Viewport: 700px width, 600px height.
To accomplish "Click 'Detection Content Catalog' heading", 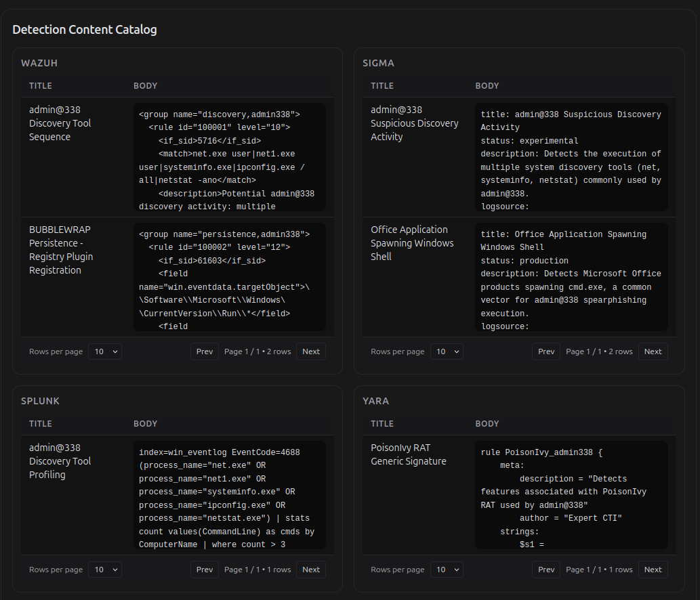I will pos(85,30).
